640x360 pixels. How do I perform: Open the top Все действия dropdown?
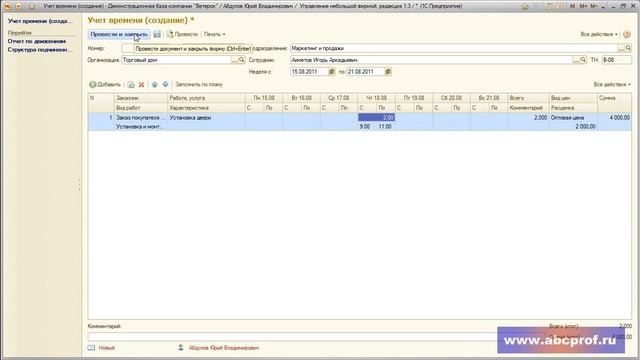point(599,34)
